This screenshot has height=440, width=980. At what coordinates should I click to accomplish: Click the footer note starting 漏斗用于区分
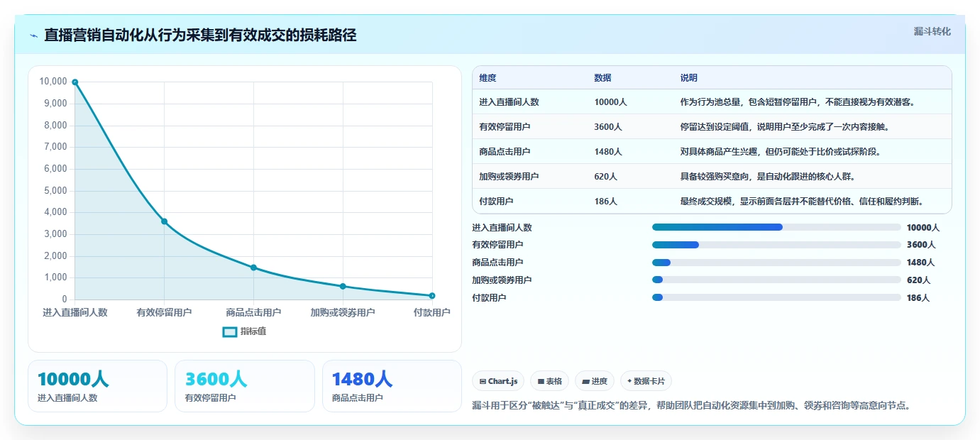[691, 406]
